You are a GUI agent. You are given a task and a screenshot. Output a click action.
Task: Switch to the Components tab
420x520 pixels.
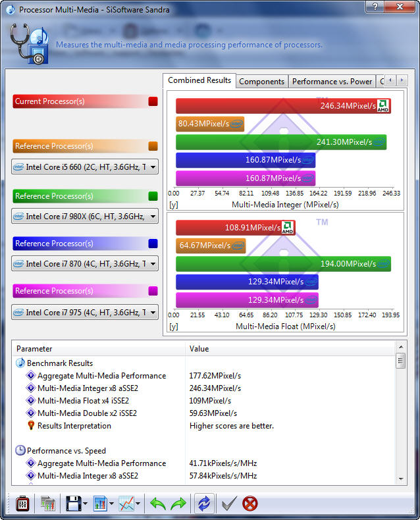click(262, 82)
